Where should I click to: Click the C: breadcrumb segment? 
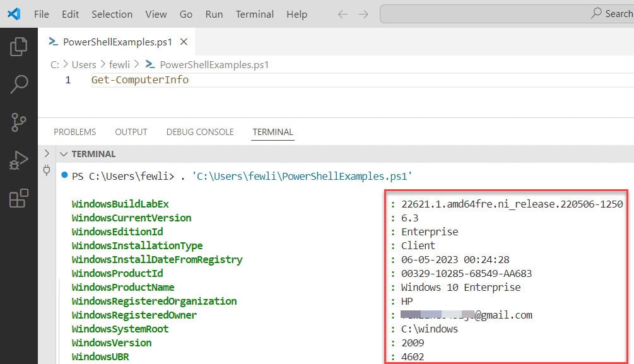(55, 65)
